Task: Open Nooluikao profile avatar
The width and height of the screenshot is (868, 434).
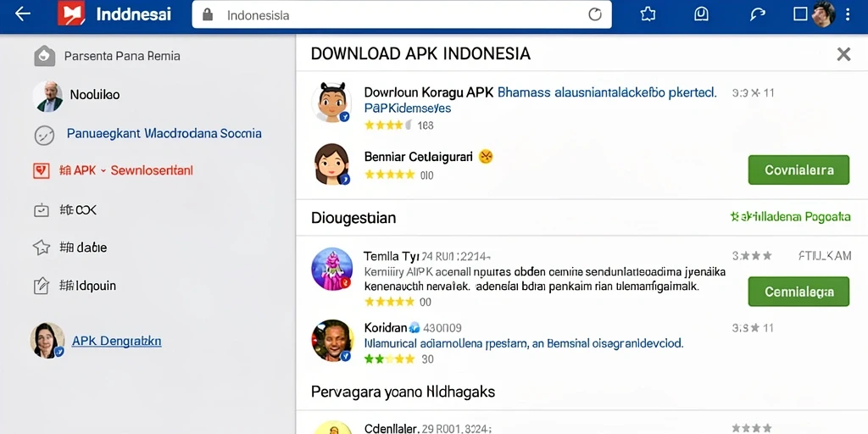Action: [47, 96]
